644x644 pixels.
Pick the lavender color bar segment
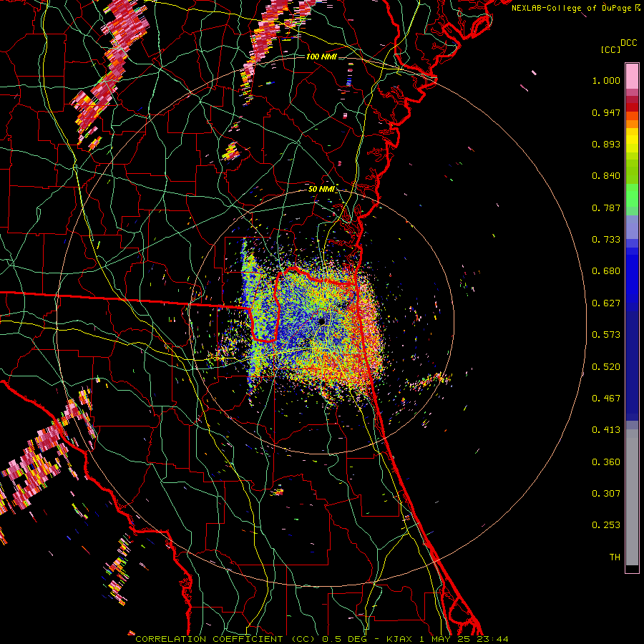point(632,227)
